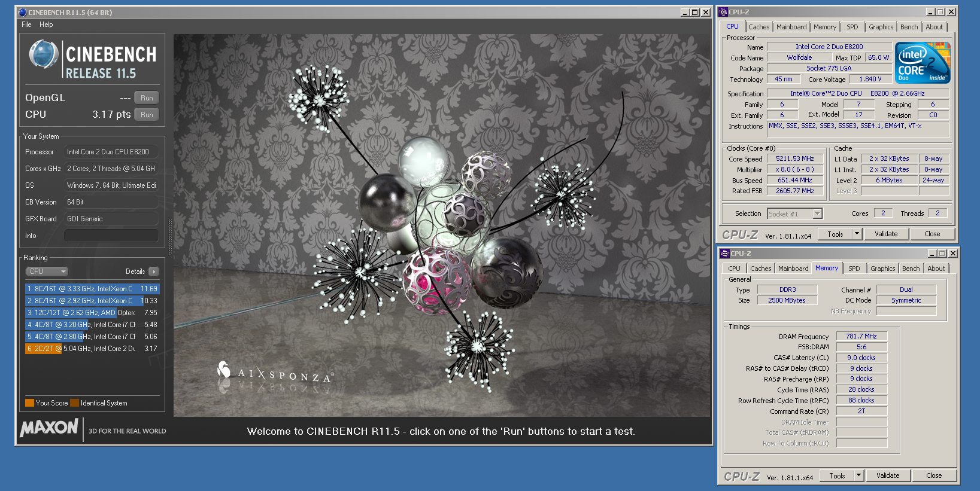Switch to SPD tab in bottom CPU-Z

[x=854, y=269]
